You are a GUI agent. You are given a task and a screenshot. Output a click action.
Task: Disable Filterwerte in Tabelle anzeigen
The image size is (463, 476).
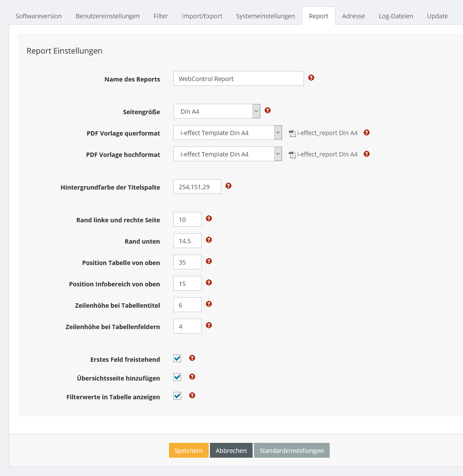pyautogui.click(x=177, y=396)
